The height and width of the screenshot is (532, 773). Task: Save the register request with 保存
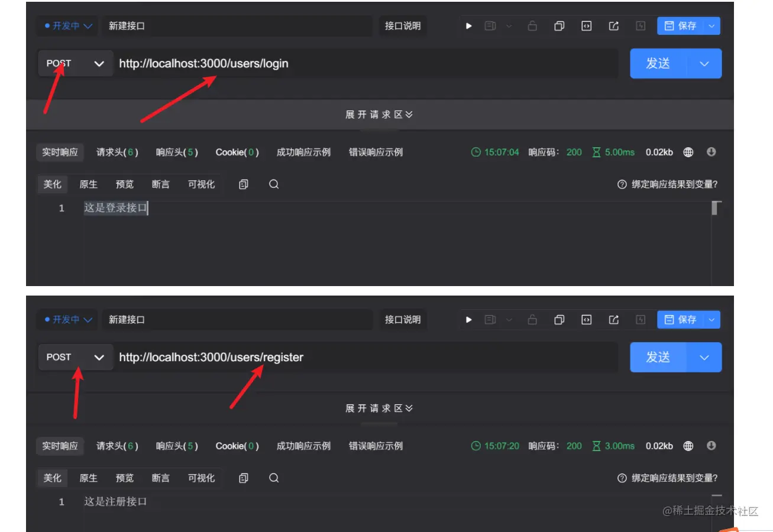681,320
